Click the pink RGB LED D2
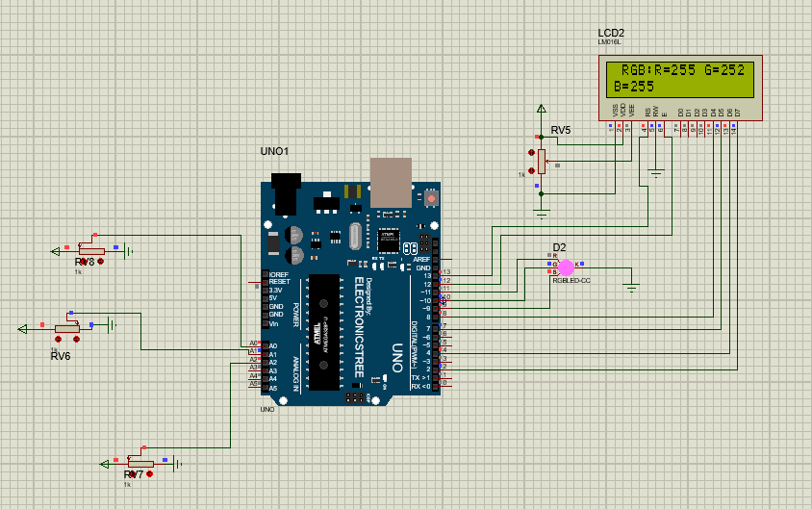Image resolution: width=812 pixels, height=509 pixels. [566, 267]
